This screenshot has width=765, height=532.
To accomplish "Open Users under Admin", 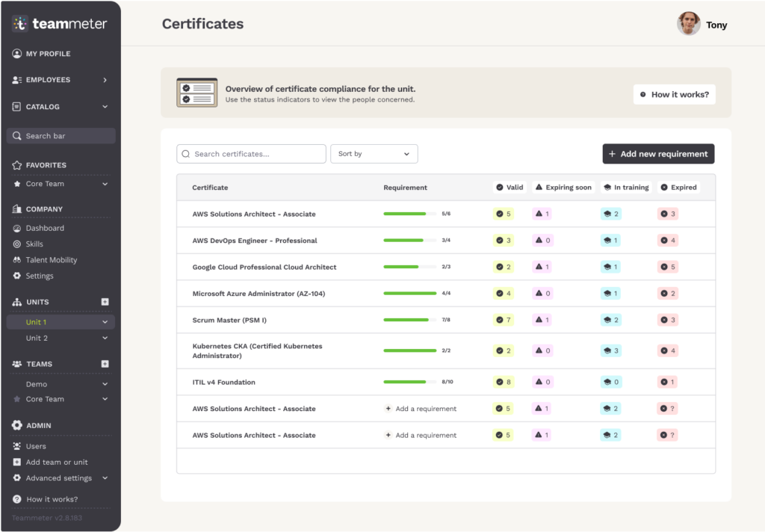I will [x=36, y=446].
